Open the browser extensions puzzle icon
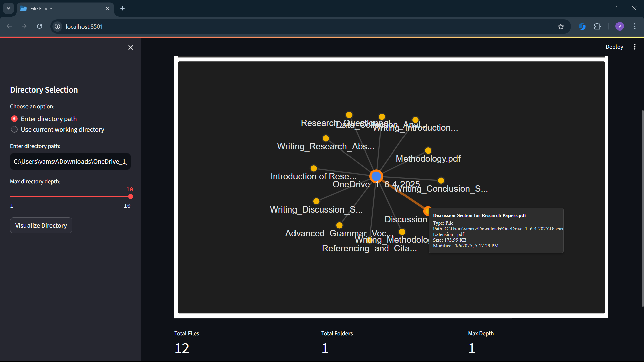This screenshot has width=644, height=362. pyautogui.click(x=597, y=26)
